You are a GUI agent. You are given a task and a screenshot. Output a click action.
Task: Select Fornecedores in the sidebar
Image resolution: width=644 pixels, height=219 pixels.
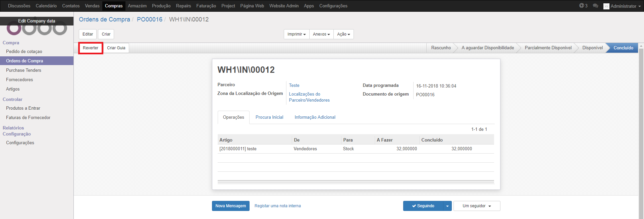[19, 80]
